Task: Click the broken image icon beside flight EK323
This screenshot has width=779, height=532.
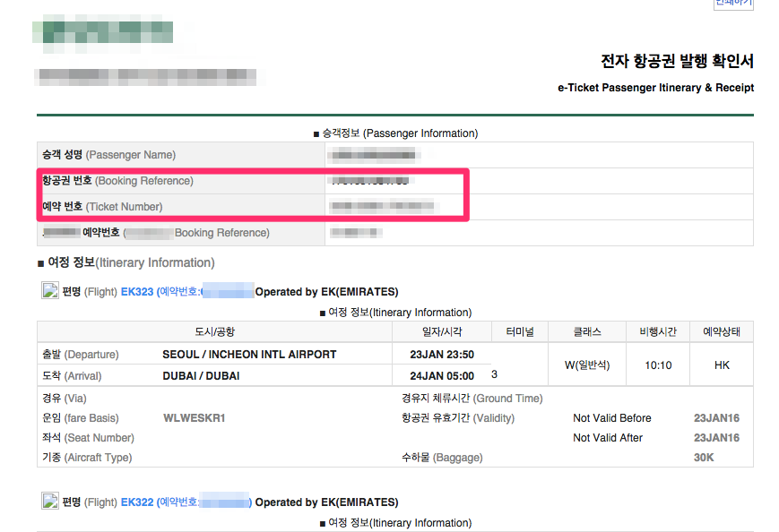Action: (x=50, y=290)
